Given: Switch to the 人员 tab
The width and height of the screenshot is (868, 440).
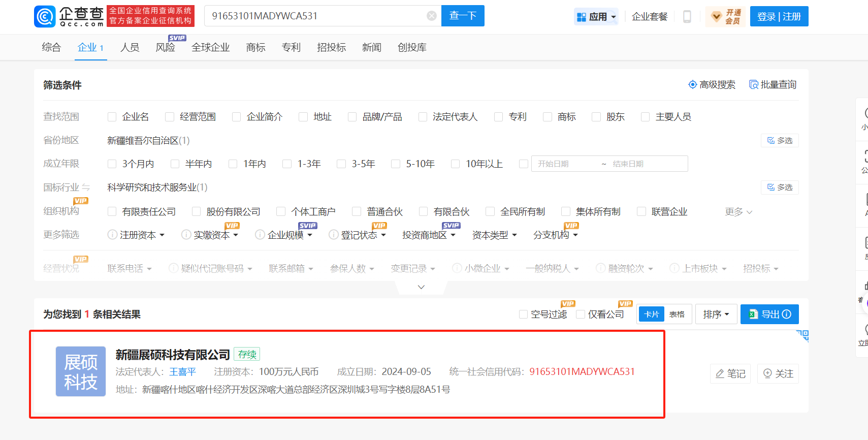Looking at the screenshot, I should click(130, 47).
